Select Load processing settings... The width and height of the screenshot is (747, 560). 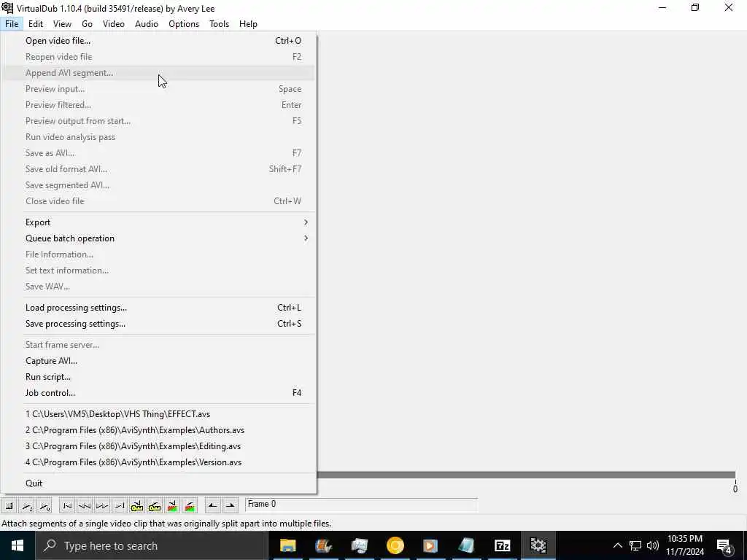click(x=158, y=308)
